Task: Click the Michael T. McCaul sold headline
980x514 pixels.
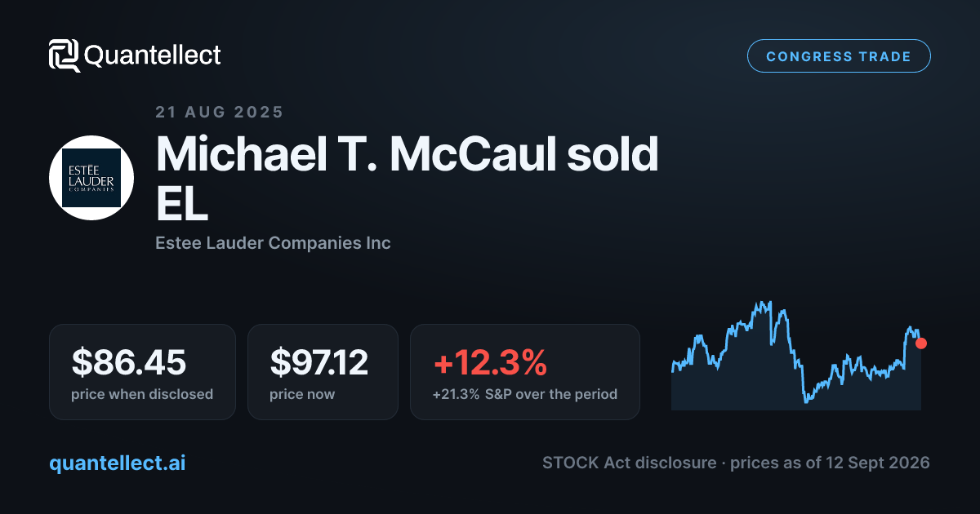Action: 407,153
